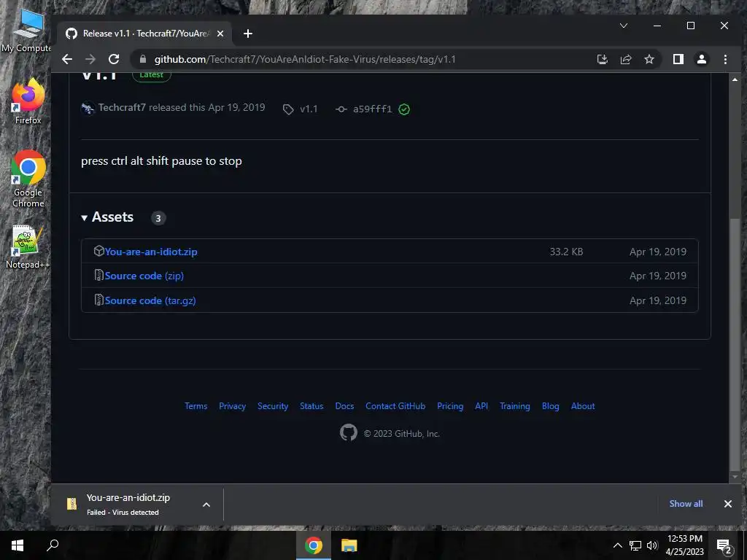
Task: Show hidden system tray icons
Action: 617,545
